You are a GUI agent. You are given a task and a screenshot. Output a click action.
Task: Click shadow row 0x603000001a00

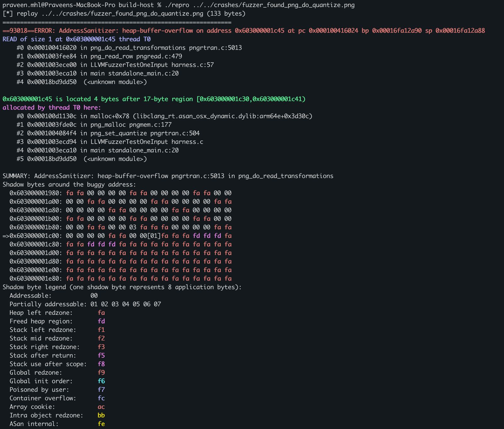point(120,201)
